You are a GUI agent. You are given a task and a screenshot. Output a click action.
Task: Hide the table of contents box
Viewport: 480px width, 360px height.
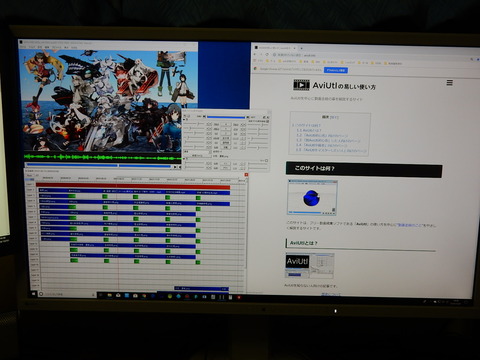pyautogui.click(x=334, y=117)
